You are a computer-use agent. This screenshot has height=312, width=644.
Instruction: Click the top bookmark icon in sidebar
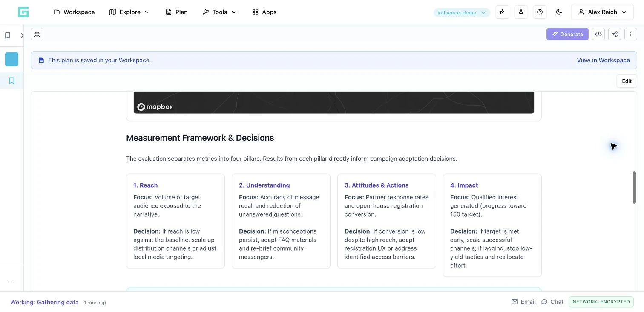point(8,35)
